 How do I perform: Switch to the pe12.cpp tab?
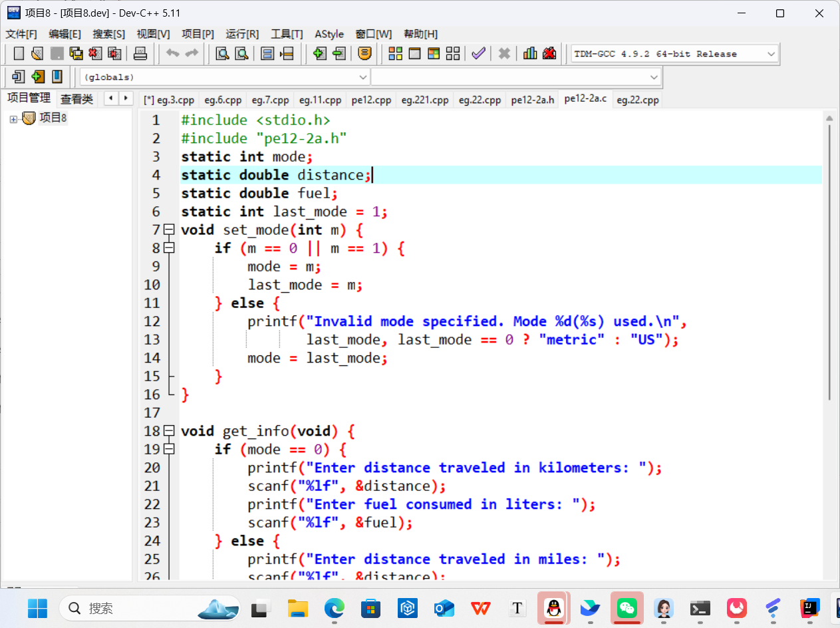[371, 100]
